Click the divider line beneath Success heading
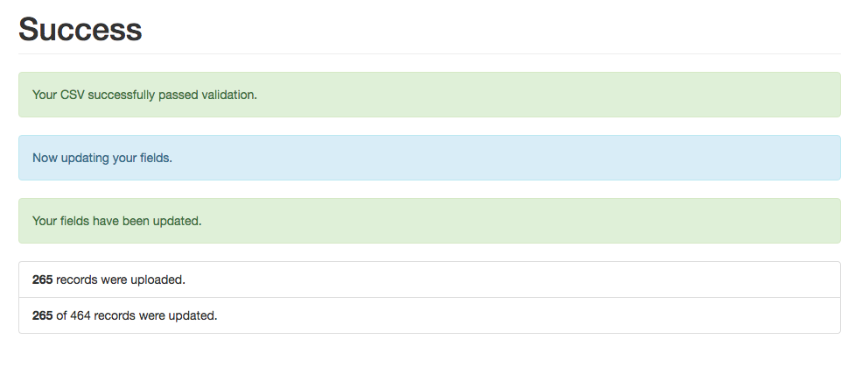 pyautogui.click(x=430, y=53)
